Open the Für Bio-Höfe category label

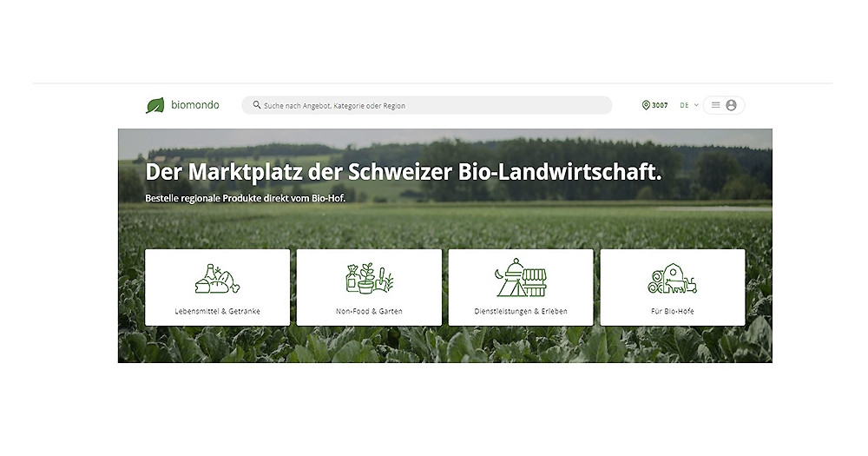tap(673, 311)
